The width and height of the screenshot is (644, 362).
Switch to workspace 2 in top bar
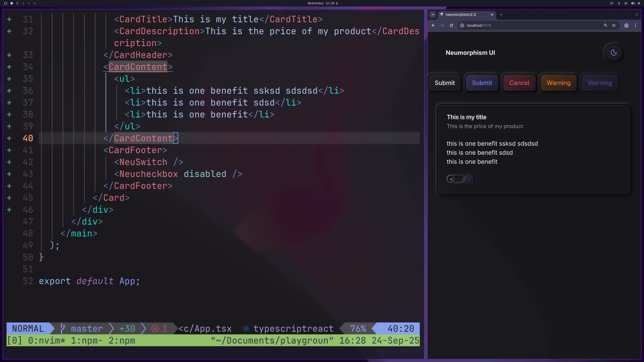tap(17, 3)
